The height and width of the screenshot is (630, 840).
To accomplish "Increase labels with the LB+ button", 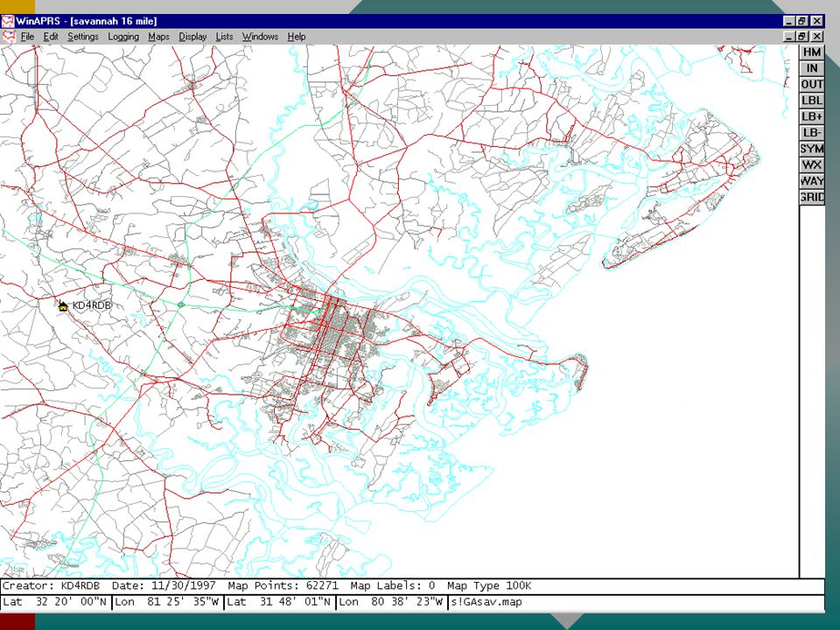I will (x=812, y=116).
